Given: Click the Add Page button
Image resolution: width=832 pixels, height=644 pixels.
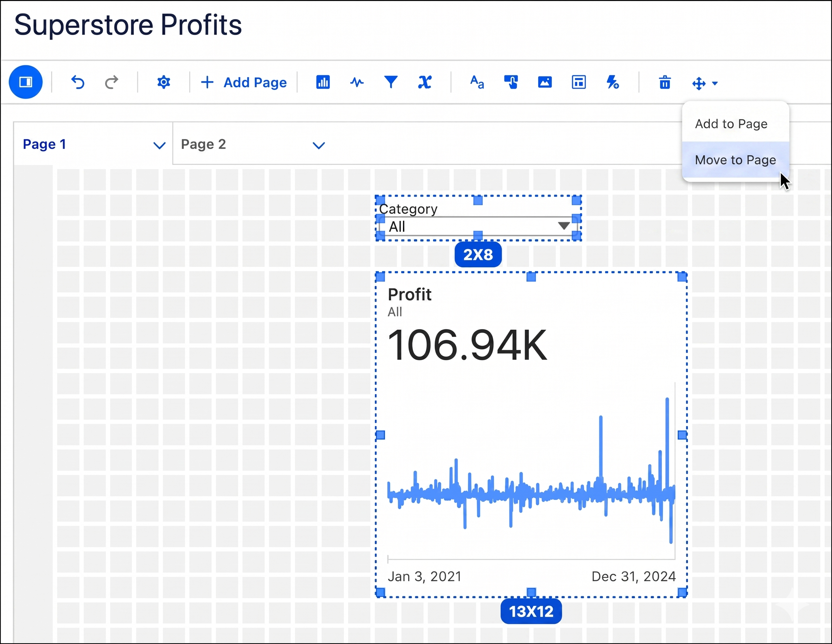Looking at the screenshot, I should tap(244, 82).
